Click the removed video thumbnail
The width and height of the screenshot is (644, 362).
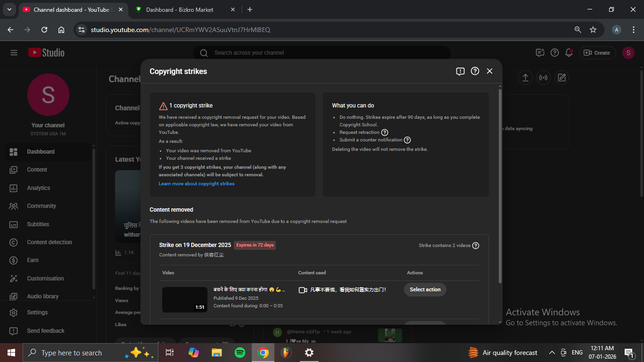(x=185, y=299)
